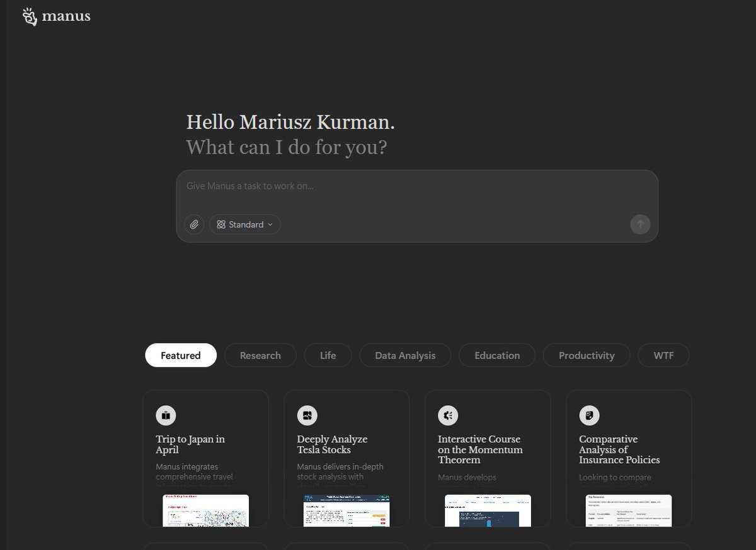Switch to the Research tab

[x=260, y=355]
